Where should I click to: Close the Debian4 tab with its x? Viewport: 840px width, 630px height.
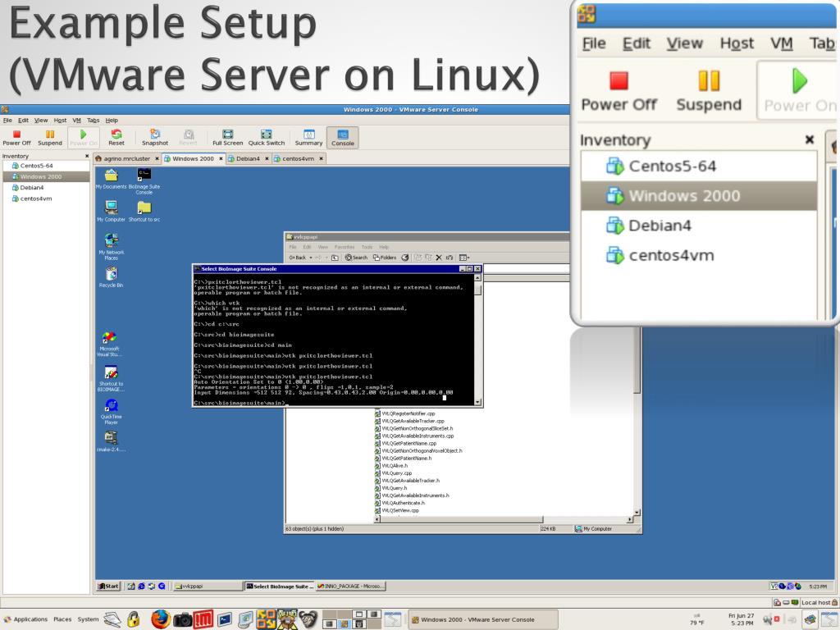click(267, 158)
